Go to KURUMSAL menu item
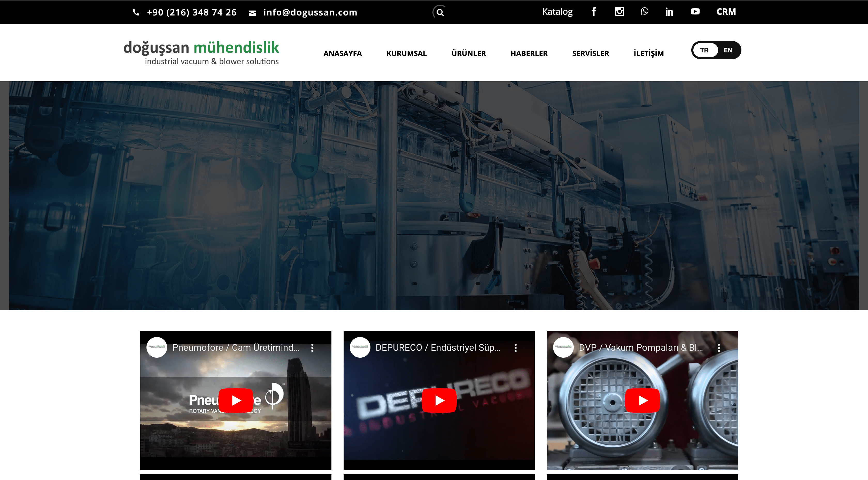The width and height of the screenshot is (868, 480). [x=406, y=53]
